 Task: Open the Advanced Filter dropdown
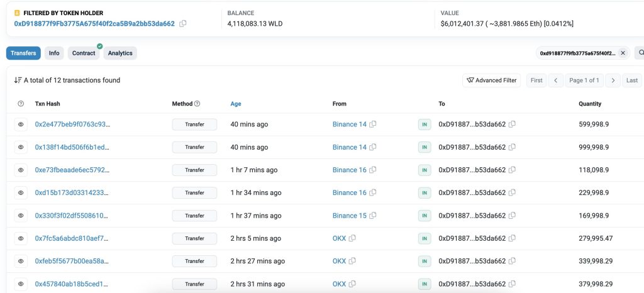point(491,80)
